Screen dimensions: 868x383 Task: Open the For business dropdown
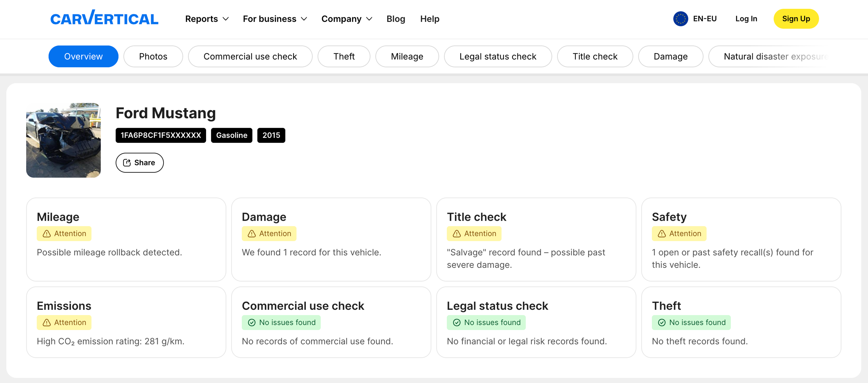click(x=275, y=19)
